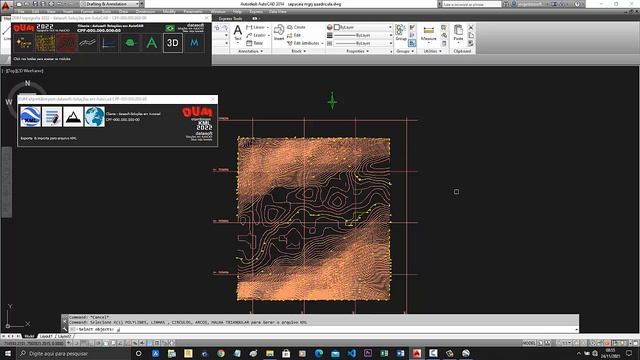Screen dimensions: 640x360
Task: Click the Edit Attributes button
Action: coord(305,43)
